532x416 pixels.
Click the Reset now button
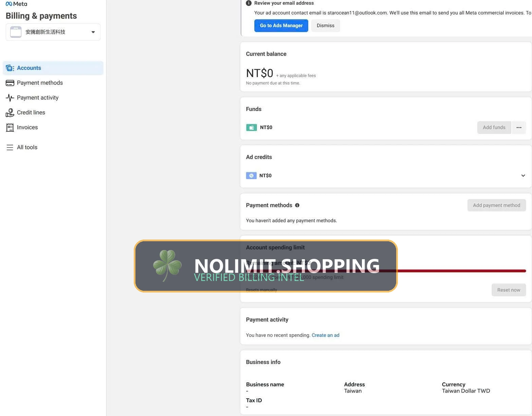(509, 290)
